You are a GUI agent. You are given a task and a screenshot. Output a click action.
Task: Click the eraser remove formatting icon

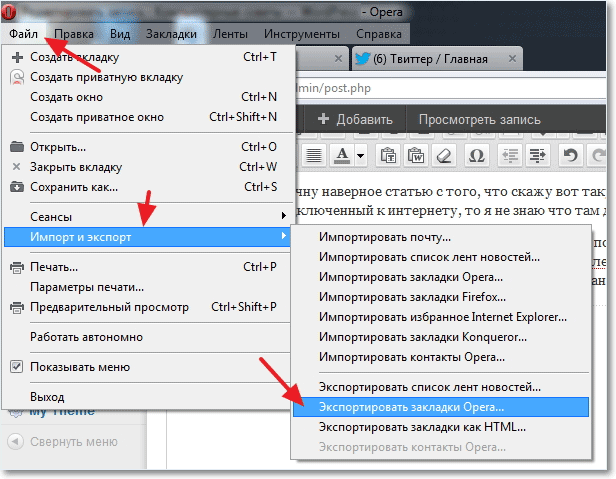pyautogui.click(x=444, y=156)
